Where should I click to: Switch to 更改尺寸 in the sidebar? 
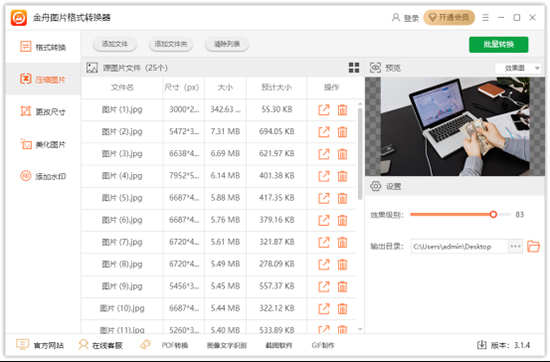point(43,112)
